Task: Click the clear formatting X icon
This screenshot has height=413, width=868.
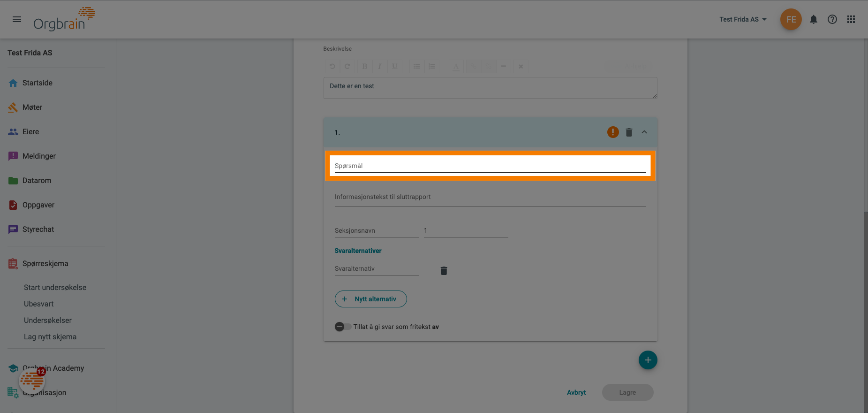Action: pos(521,66)
